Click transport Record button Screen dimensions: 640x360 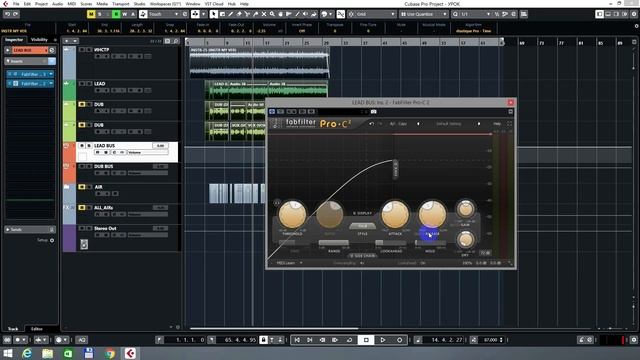coord(399,340)
